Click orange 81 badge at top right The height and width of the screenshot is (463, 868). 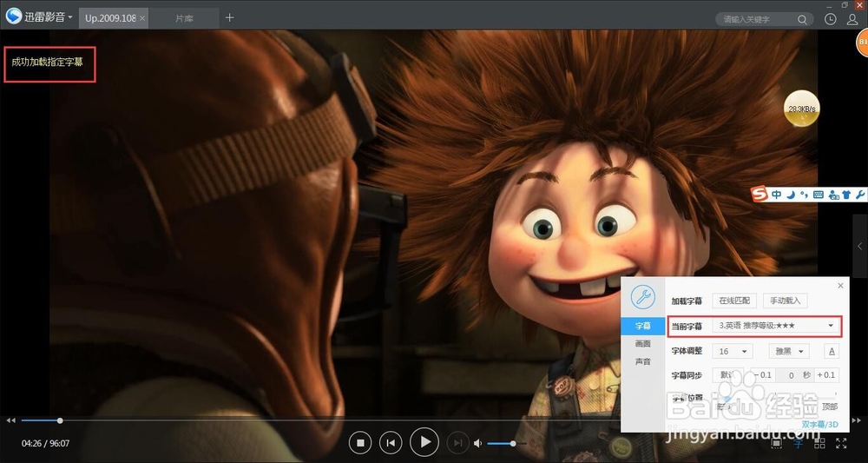click(x=862, y=42)
